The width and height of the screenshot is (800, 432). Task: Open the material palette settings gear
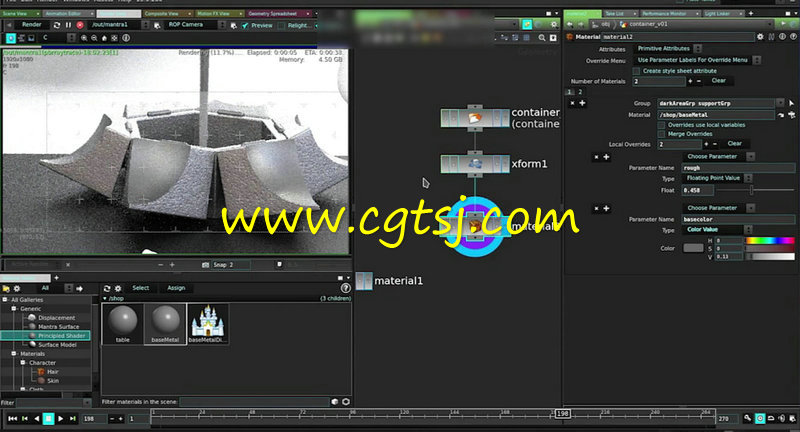[x=118, y=288]
